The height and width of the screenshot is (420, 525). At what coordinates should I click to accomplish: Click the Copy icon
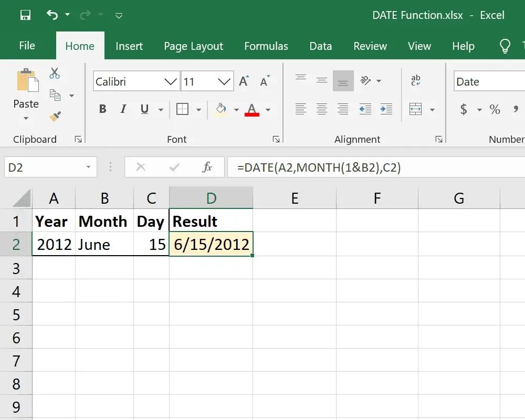point(55,95)
